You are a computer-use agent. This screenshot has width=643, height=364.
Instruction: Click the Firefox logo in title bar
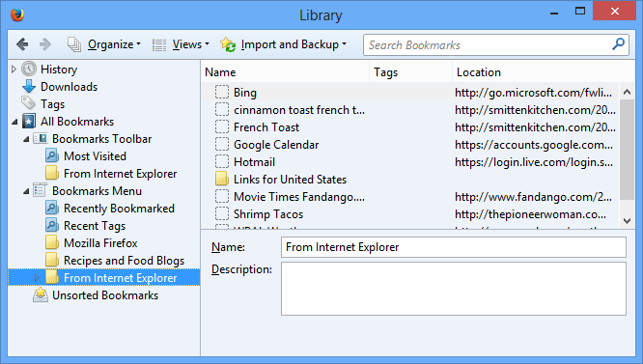coord(17,14)
